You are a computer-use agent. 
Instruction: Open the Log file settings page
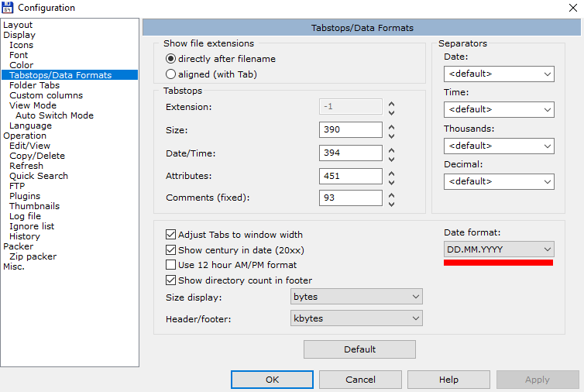coord(26,216)
